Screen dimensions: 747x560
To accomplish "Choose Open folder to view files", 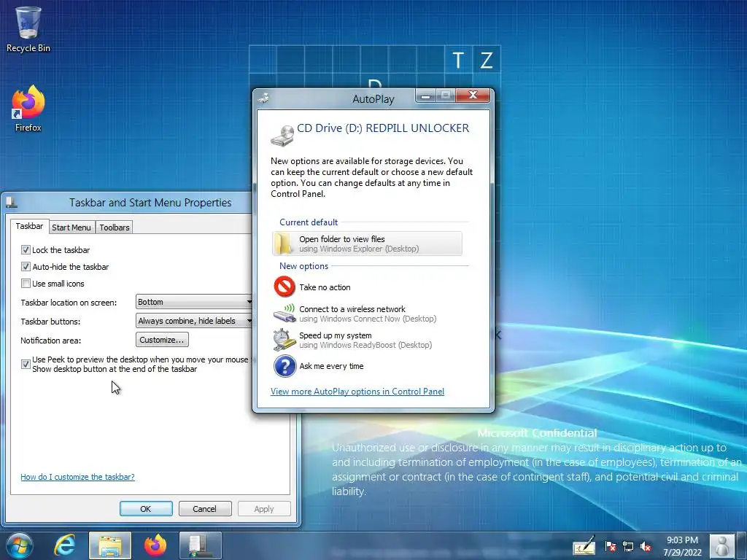I will tap(368, 244).
